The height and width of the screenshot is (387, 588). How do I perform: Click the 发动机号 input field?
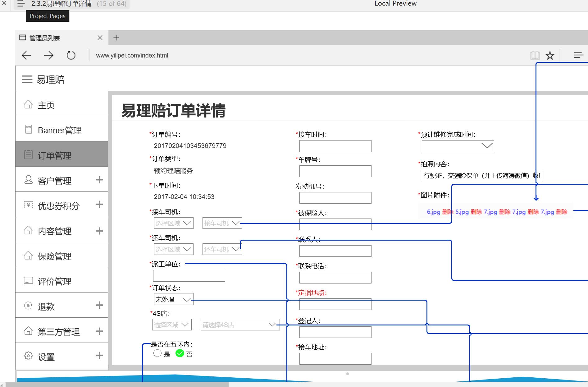click(x=335, y=198)
